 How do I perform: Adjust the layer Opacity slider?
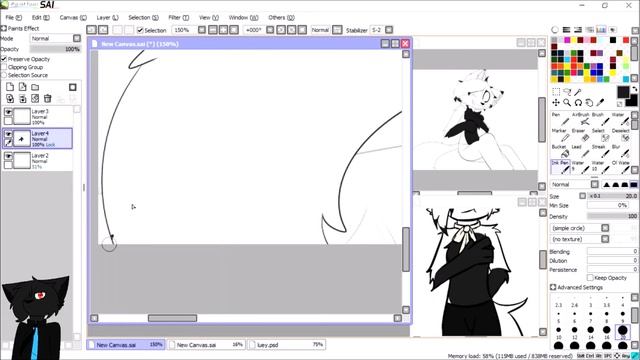point(55,49)
